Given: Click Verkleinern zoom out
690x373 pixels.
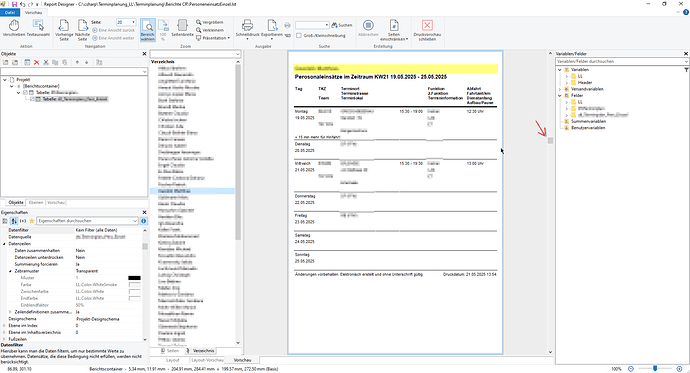Looking at the screenshot, I should [210, 30].
